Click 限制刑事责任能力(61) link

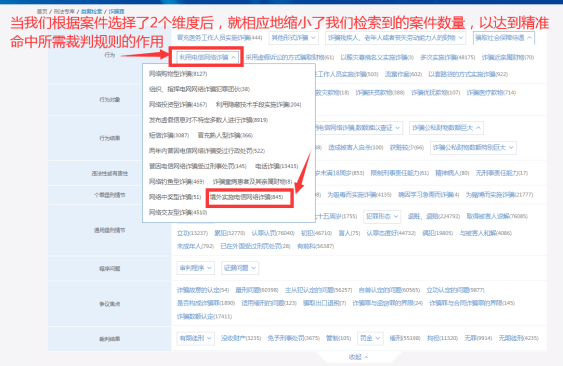pos(400,173)
